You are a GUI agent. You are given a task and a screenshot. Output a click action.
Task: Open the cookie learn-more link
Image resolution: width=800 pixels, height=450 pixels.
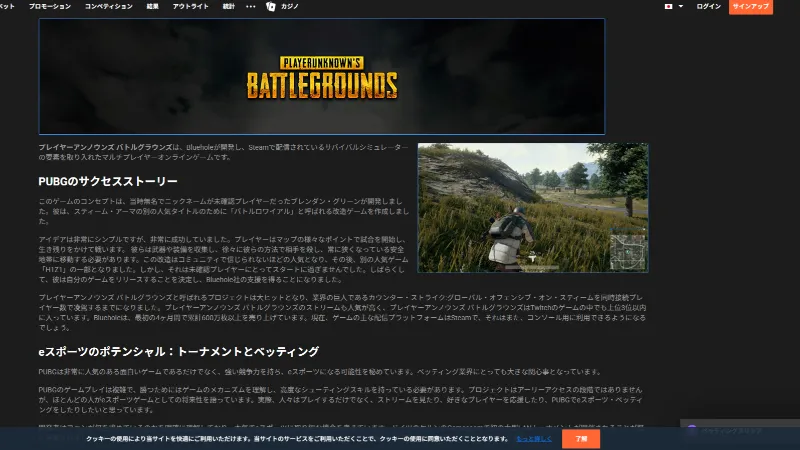[x=534, y=439]
